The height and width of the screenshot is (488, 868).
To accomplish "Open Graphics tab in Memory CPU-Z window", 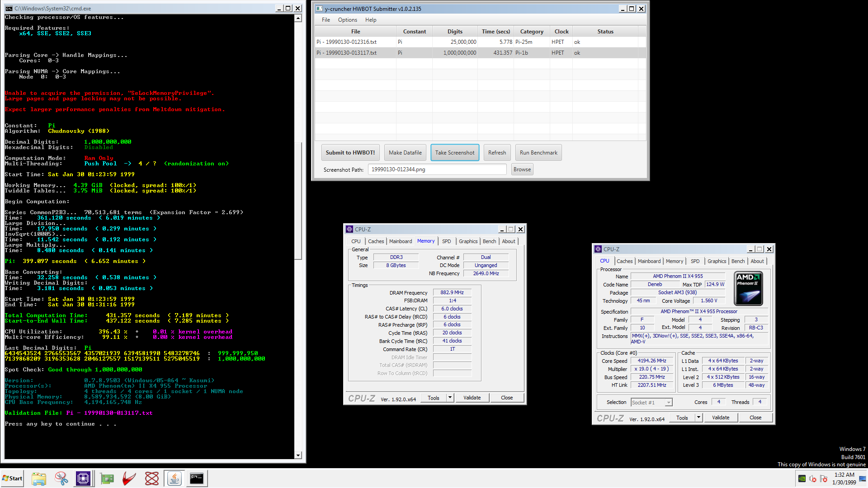I will pos(468,241).
